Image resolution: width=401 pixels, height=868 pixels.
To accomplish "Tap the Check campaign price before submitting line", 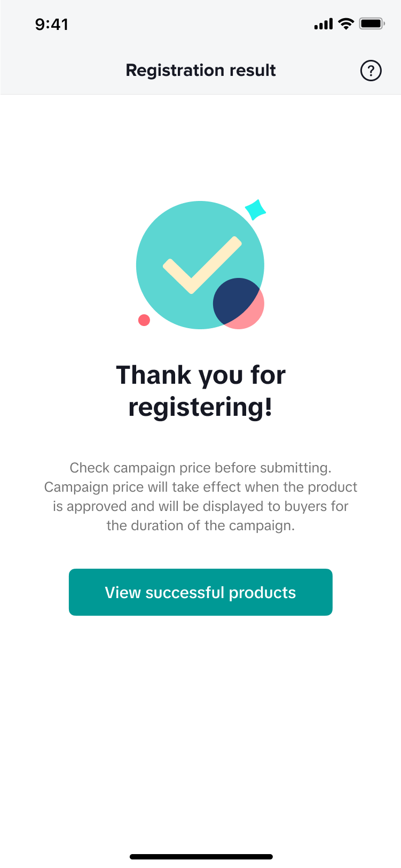I will tap(200, 468).
